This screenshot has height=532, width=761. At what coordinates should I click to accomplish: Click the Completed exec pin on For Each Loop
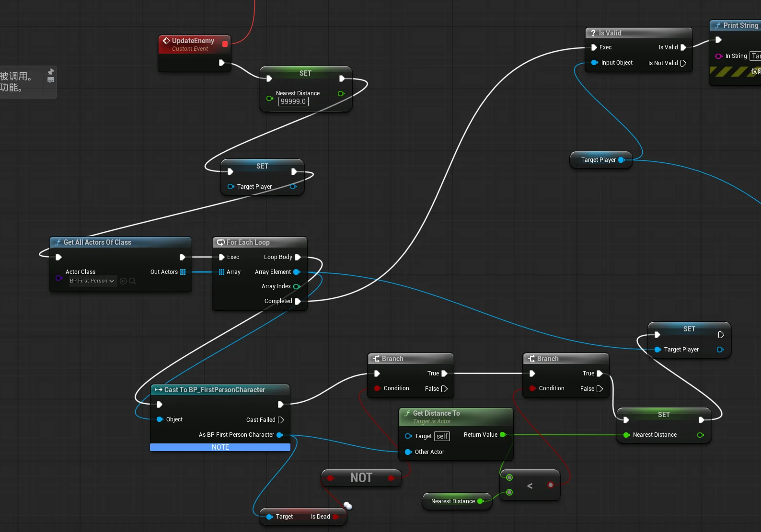tap(298, 301)
